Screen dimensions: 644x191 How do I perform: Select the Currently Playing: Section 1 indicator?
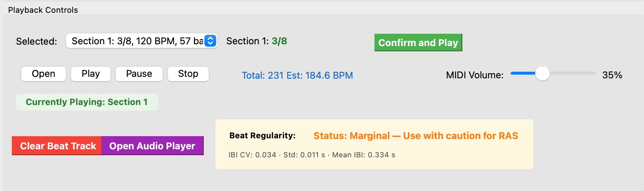click(87, 102)
